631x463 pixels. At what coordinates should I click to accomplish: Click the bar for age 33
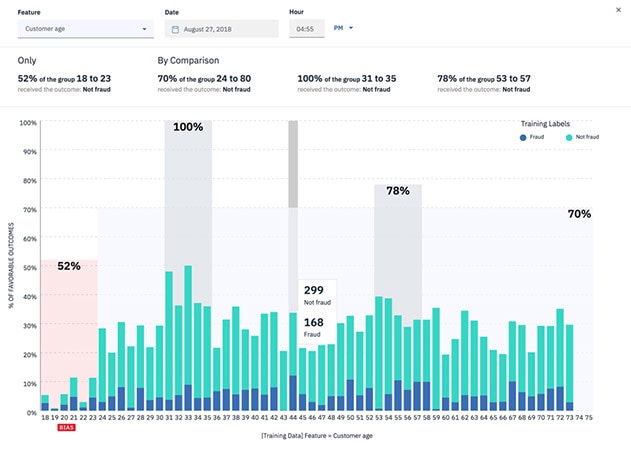(x=188, y=338)
